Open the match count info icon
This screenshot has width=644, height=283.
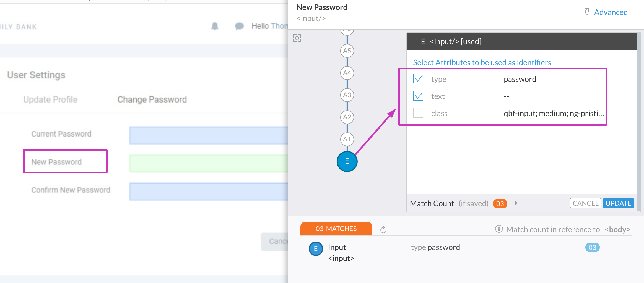(499, 229)
